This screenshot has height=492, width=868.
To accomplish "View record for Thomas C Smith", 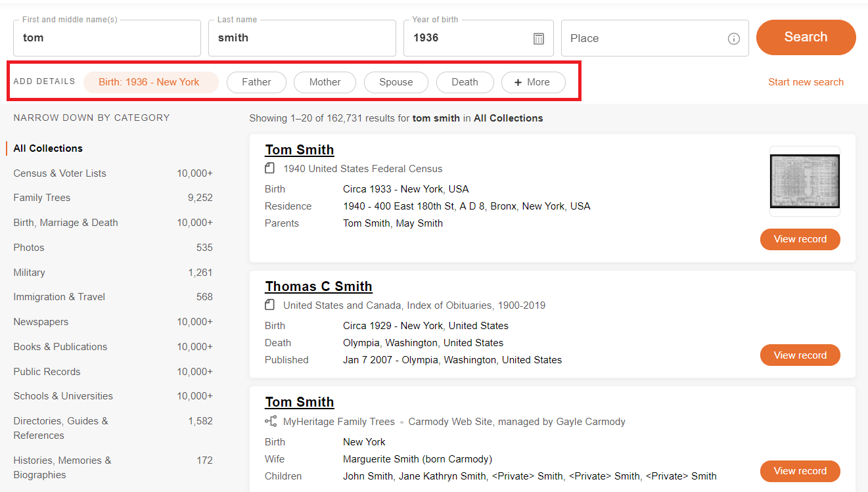I will [800, 355].
